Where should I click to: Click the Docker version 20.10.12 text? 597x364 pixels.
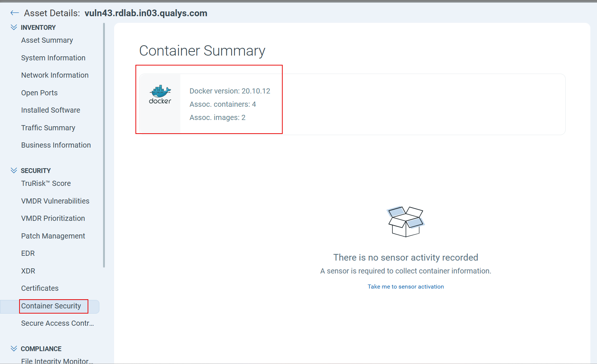tap(230, 91)
